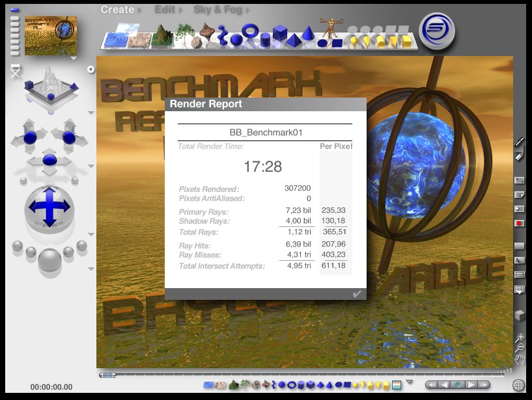
Task: Open the selection palette options triangle
Action: pos(410,382)
